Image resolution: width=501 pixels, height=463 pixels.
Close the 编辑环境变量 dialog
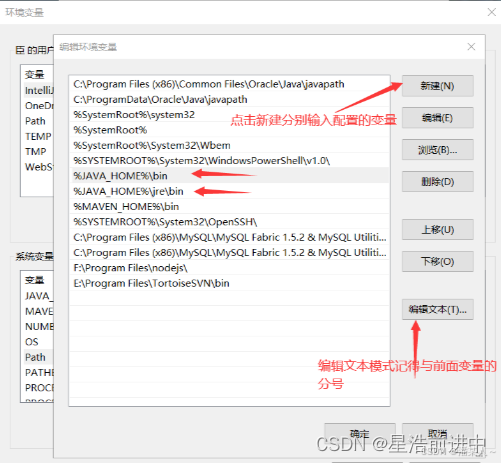coord(471,47)
